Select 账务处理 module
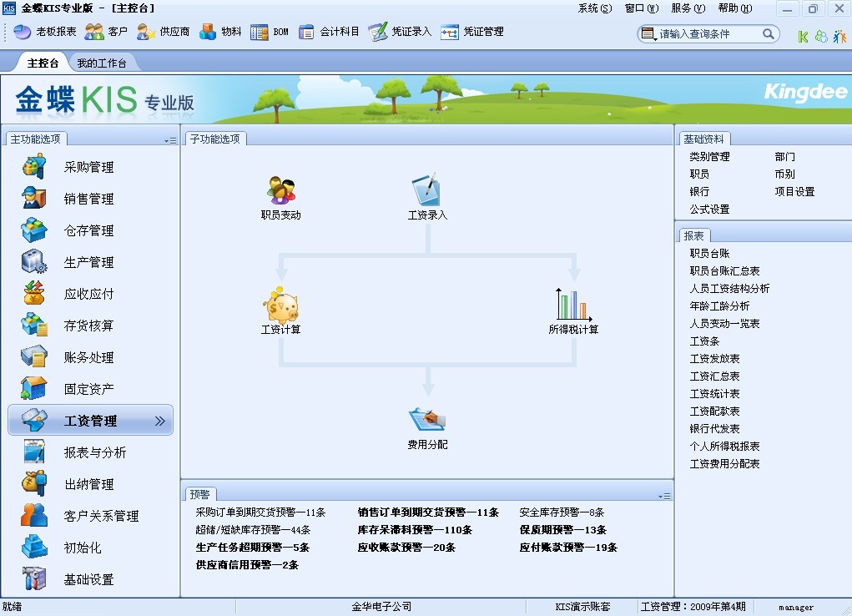This screenshot has width=852, height=616. pos(90,357)
